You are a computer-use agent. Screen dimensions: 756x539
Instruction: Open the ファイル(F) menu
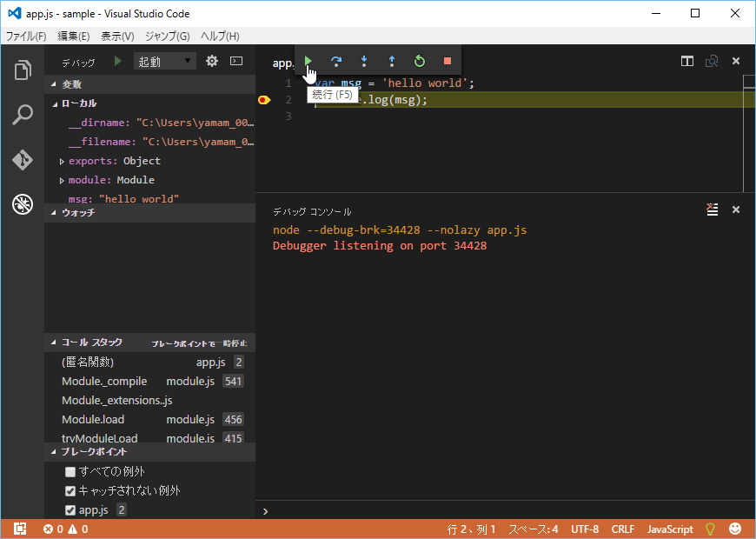point(26,37)
